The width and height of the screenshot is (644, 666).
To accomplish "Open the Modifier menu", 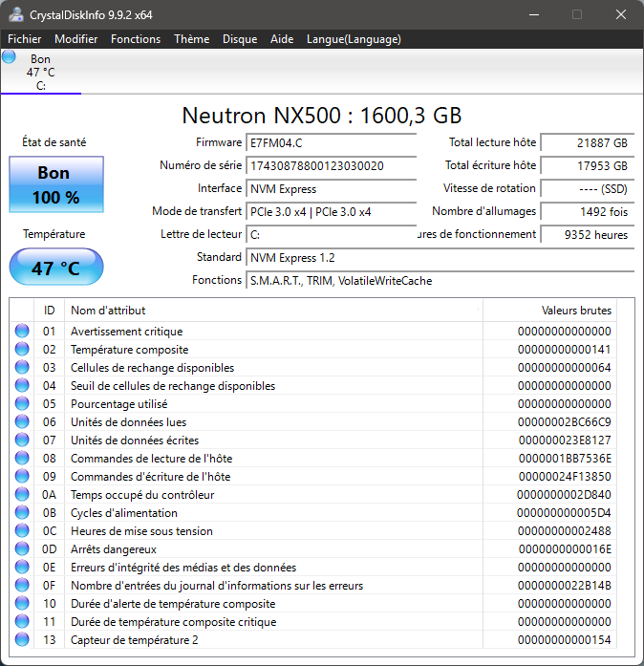I will pyautogui.click(x=76, y=39).
